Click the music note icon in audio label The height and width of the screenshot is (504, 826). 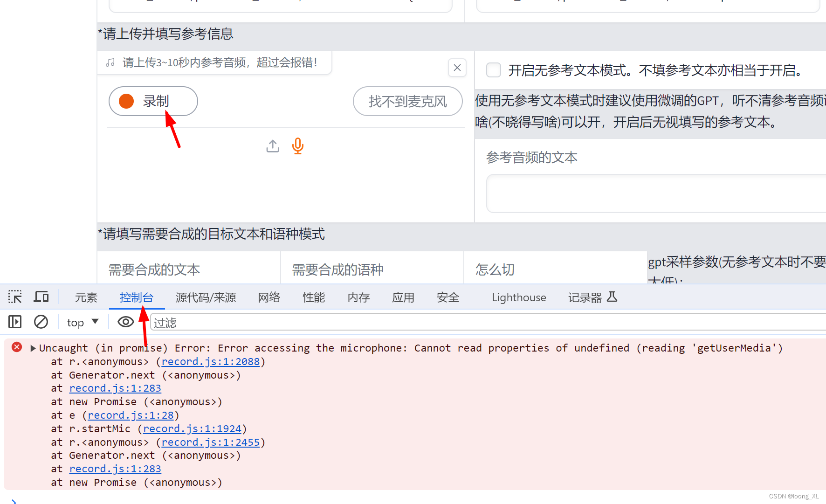coord(110,62)
